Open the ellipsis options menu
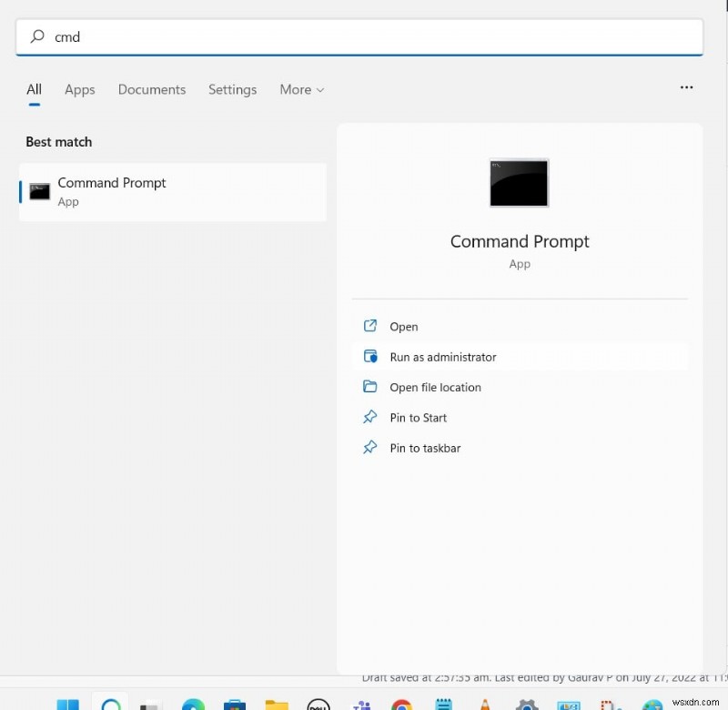The height and width of the screenshot is (710, 728). 686,87
